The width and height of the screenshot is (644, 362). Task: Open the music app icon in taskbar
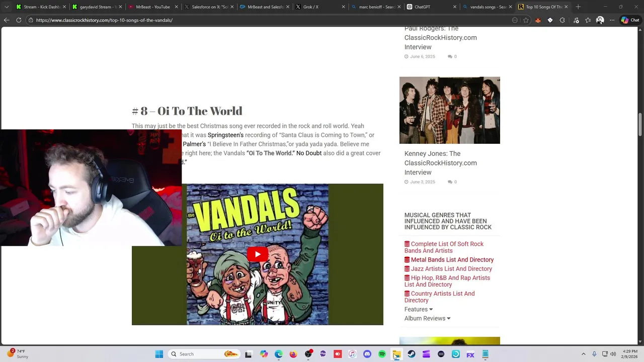click(352, 354)
